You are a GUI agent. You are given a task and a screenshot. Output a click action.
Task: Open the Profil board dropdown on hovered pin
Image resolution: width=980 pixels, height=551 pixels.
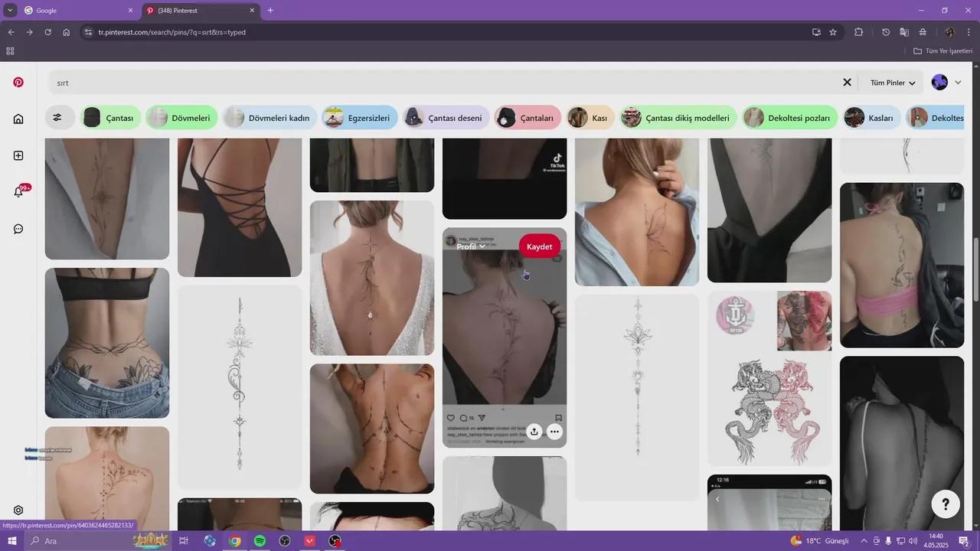tap(471, 246)
